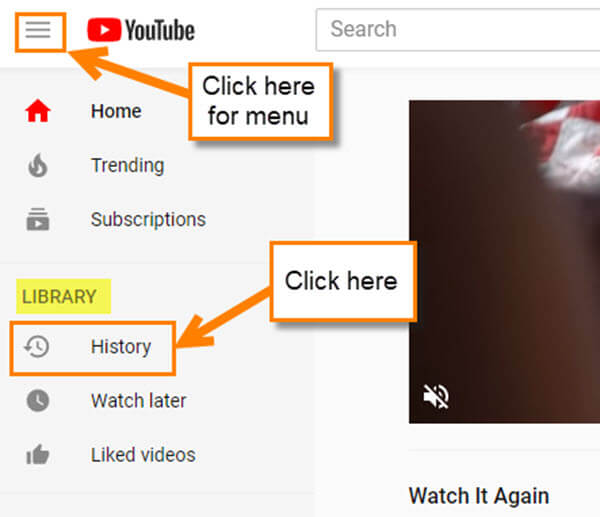Select the Home menu label
The width and height of the screenshot is (600, 517).
(116, 111)
